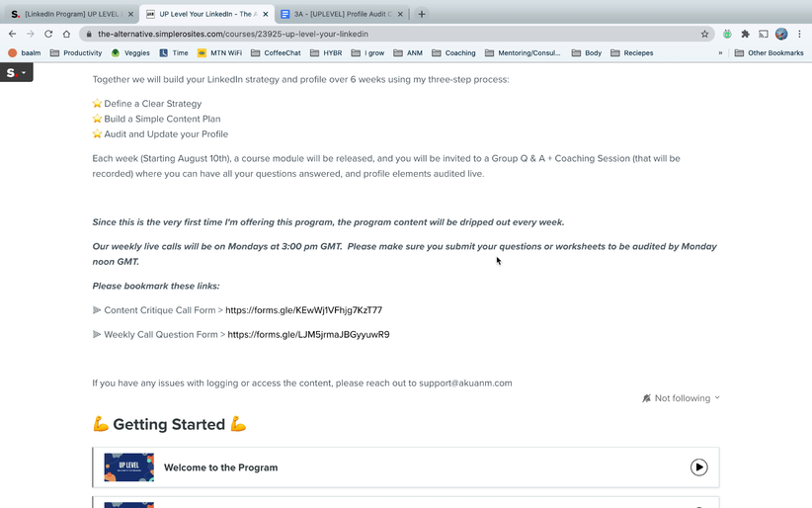Open the baalm bookmark
812x508 pixels.
pyautogui.click(x=25, y=52)
